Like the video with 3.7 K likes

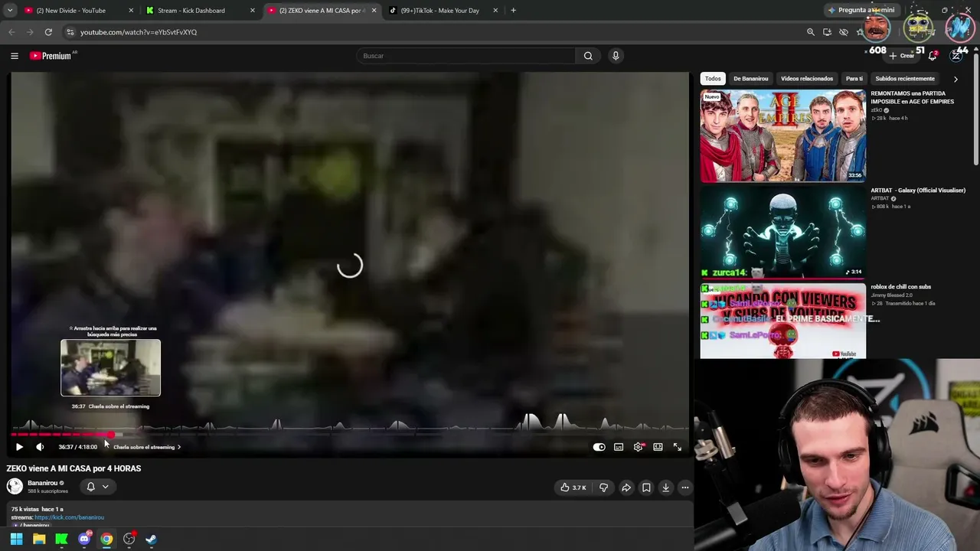573,487
